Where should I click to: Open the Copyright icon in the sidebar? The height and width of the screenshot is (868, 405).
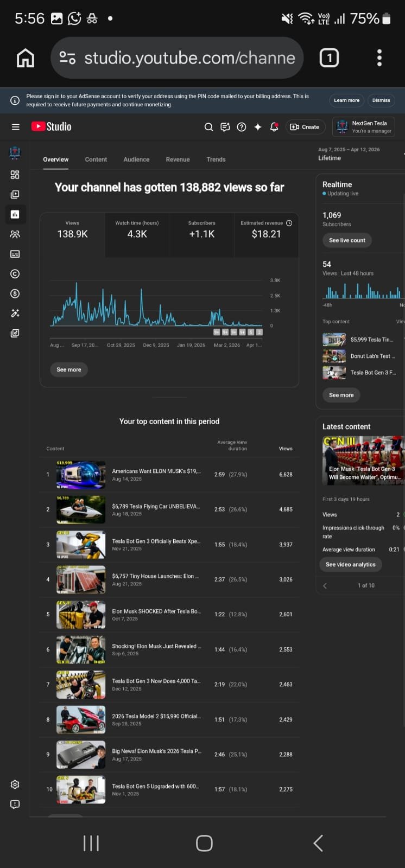tap(15, 274)
